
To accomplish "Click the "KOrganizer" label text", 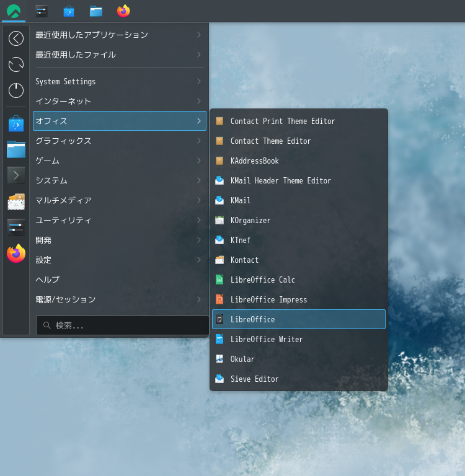I will click(250, 221).
